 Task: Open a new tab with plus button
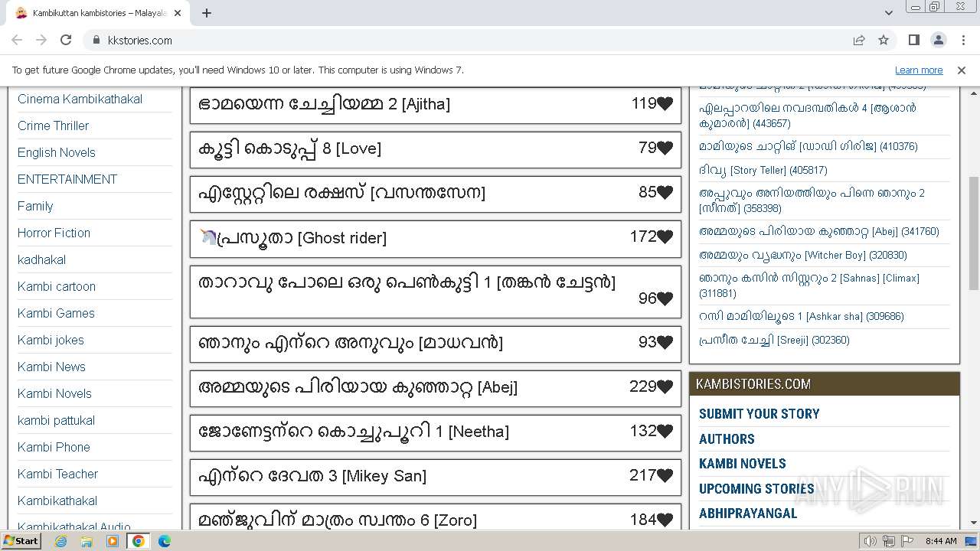point(207,13)
